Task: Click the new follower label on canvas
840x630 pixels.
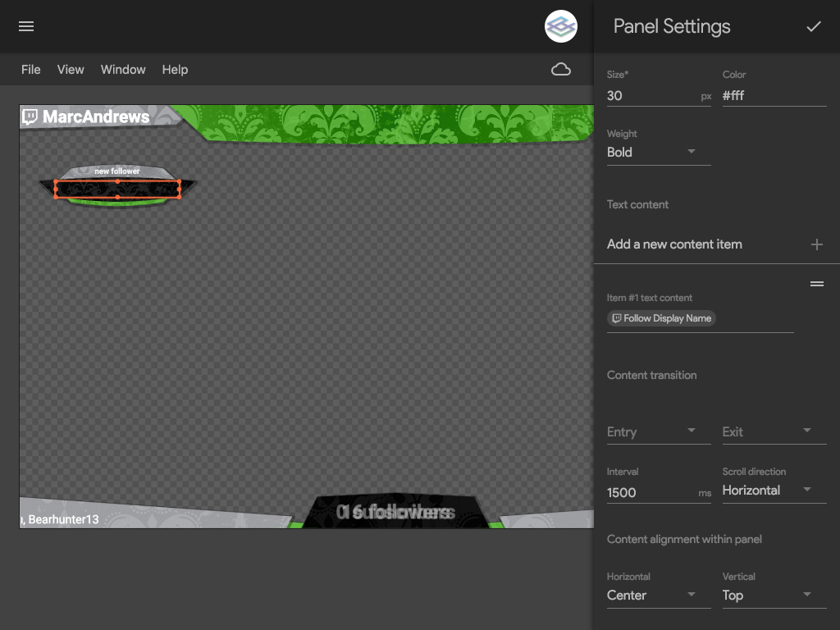Action: tap(116, 171)
